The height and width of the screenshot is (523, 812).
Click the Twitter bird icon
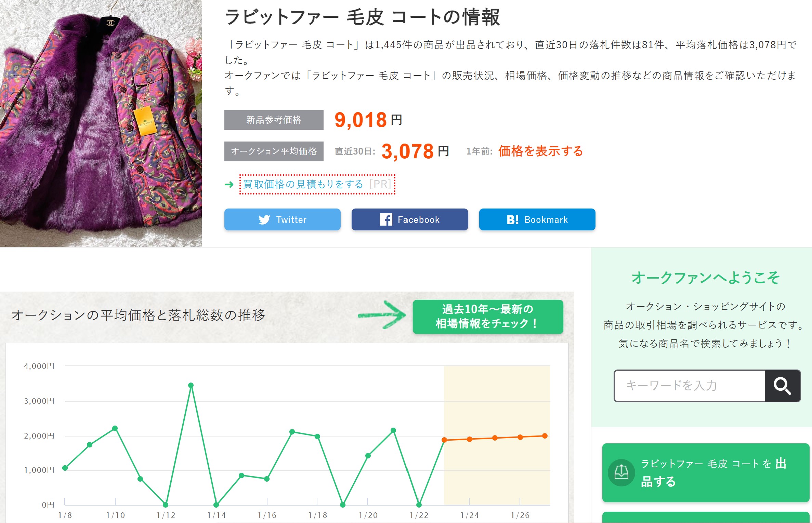tap(264, 219)
